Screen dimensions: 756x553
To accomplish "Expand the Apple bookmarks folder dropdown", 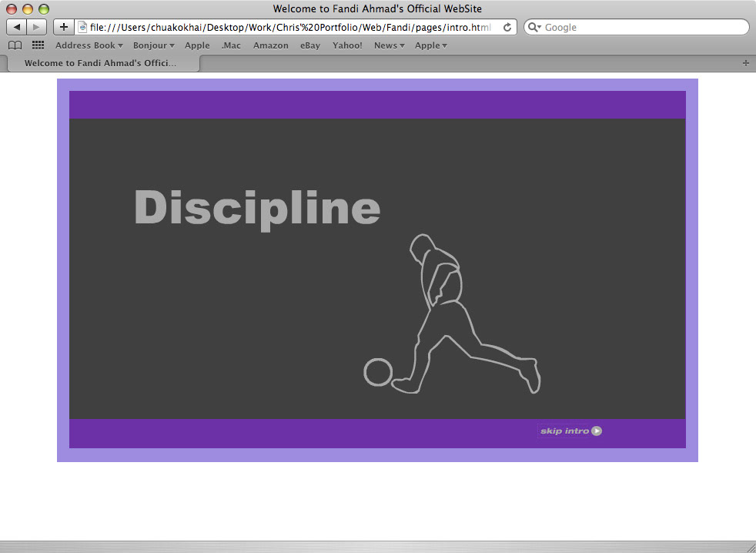I will tap(431, 45).
